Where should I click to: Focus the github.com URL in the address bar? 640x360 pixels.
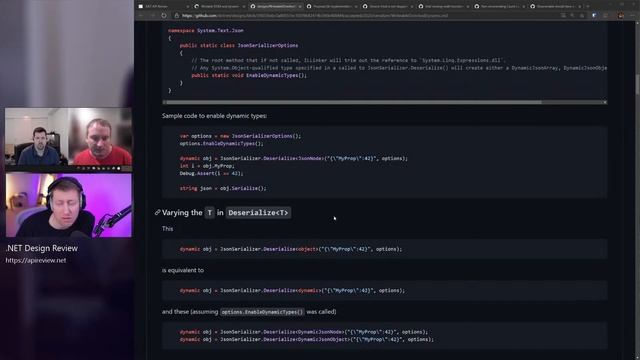(314, 16)
